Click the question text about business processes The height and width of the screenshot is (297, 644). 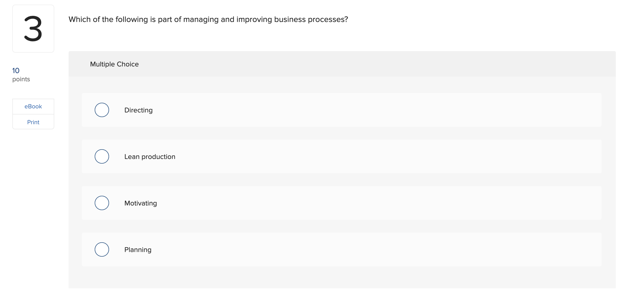[208, 19]
